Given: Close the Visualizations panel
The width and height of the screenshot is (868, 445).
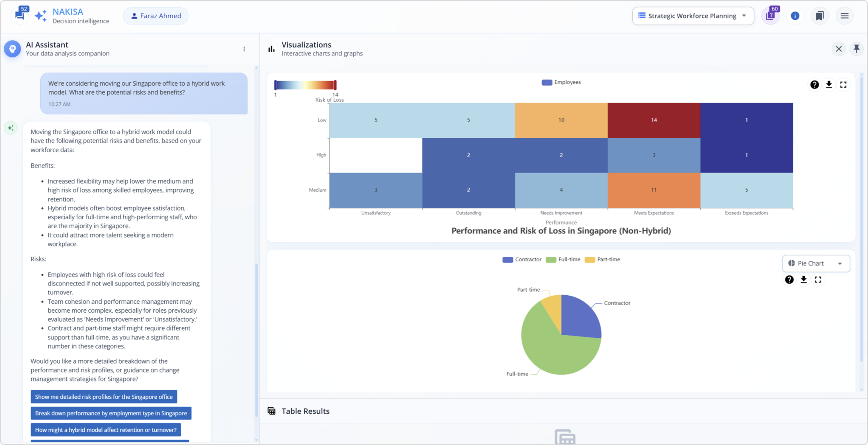Looking at the screenshot, I should 839,49.
